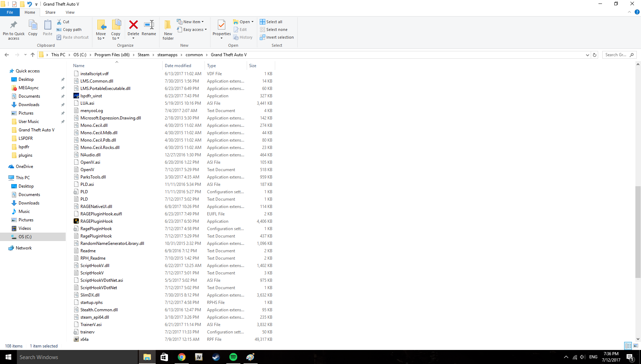Click the Search Grand Theft Auto V box

[619, 55]
